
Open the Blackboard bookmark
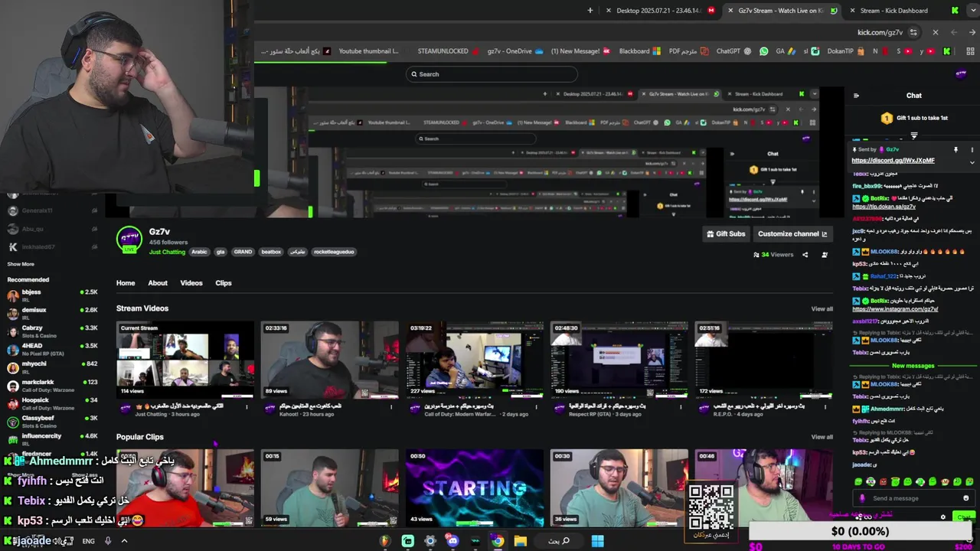pos(639,51)
